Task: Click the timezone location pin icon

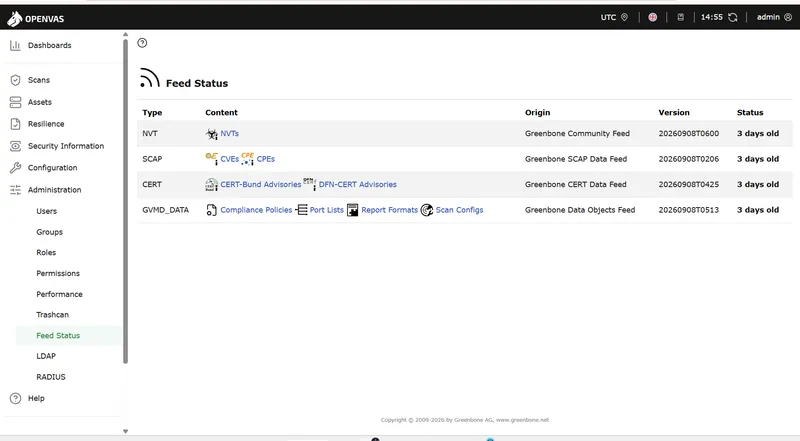Action: coord(624,17)
